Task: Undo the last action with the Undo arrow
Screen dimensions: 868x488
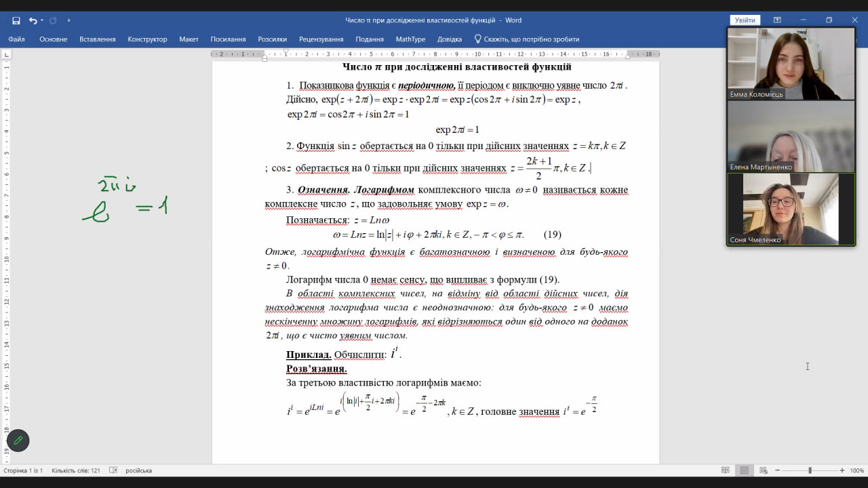Action: click(33, 20)
